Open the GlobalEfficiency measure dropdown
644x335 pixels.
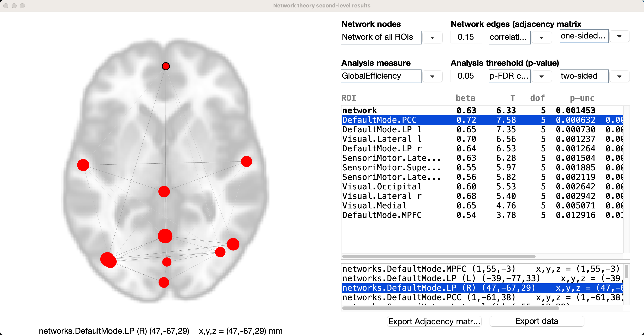coord(432,76)
